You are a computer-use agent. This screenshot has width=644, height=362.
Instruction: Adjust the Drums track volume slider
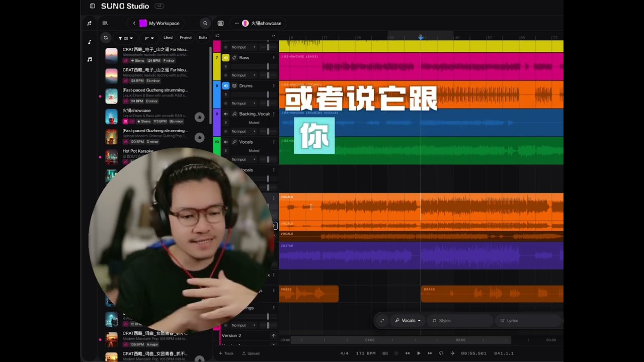pyautogui.click(x=268, y=95)
